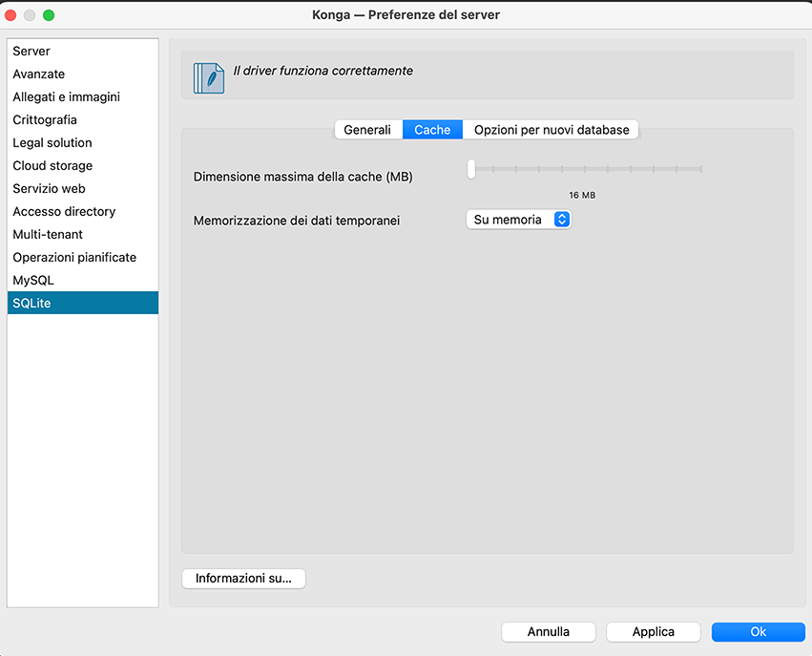Select Operazioni pianificate in sidebar
The image size is (812, 656).
point(74,257)
